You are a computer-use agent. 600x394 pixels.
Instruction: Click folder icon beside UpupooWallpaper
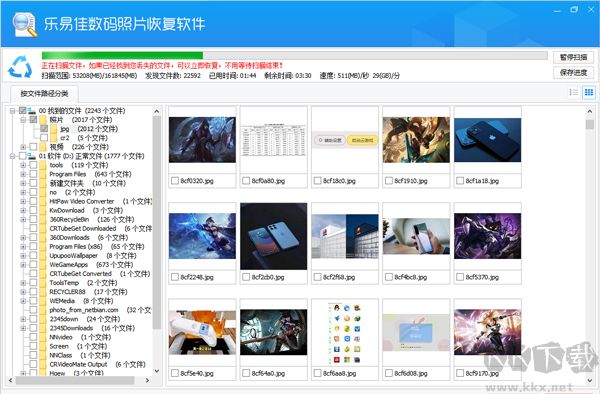(43, 256)
